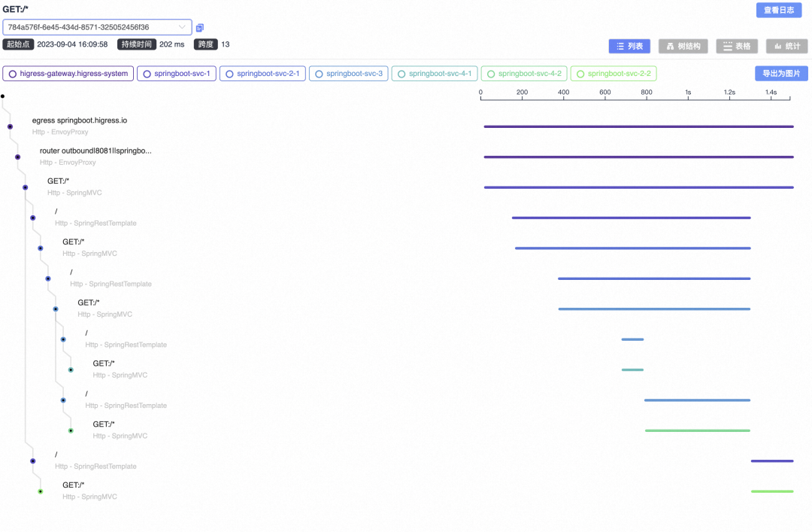The width and height of the screenshot is (812, 532).
Task: Toggle springboot-svc-1 service filter
Action: pyautogui.click(x=176, y=74)
